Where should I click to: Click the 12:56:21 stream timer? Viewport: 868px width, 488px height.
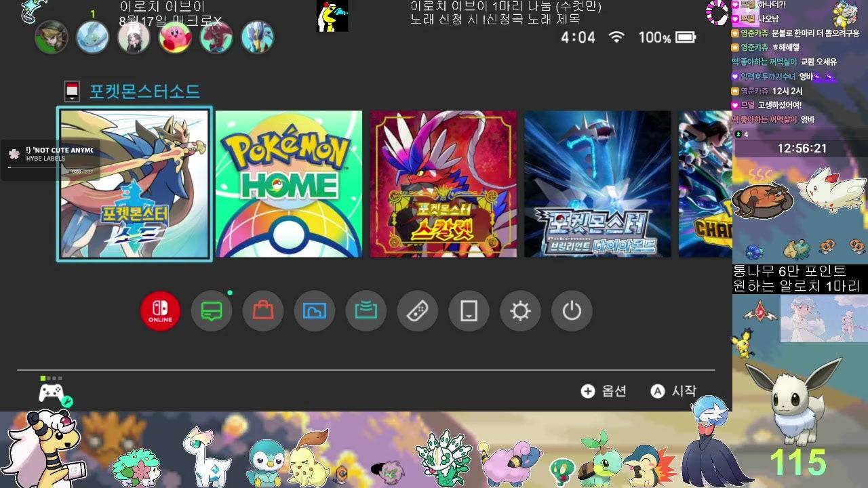(802, 148)
